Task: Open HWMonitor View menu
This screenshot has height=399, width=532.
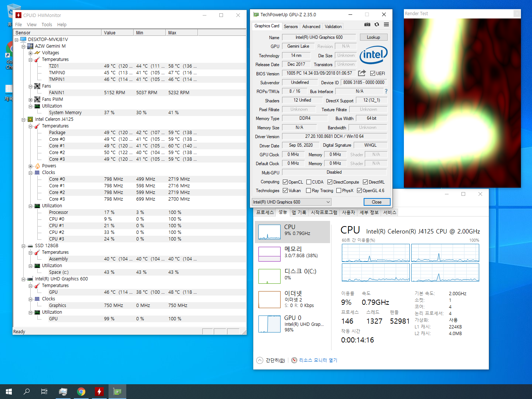Action: 32,25
